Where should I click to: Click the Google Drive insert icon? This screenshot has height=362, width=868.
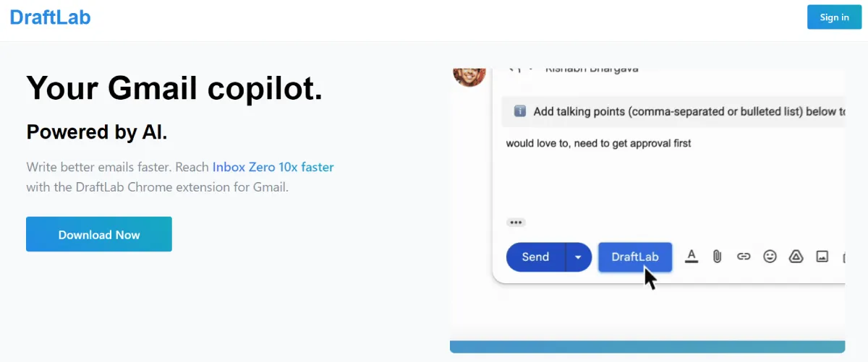(796, 256)
